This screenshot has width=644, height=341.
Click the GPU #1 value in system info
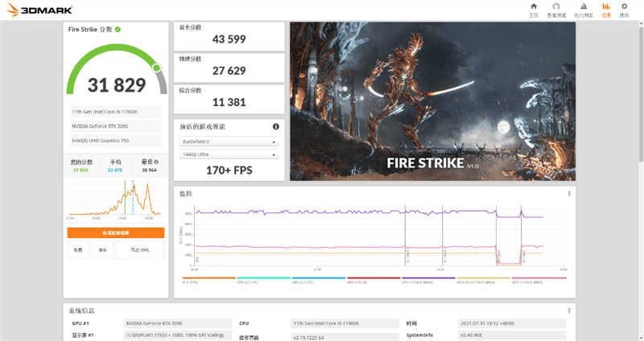coord(177,323)
